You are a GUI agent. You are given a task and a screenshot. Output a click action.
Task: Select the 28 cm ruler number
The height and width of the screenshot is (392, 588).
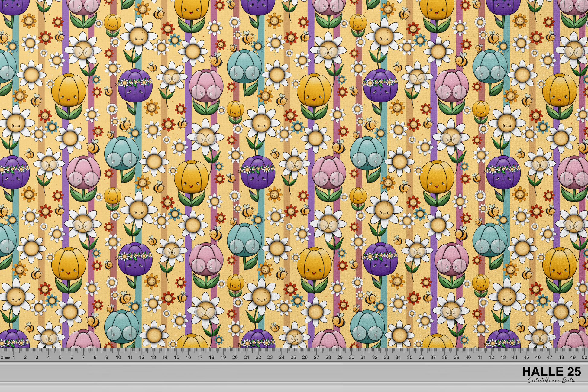click(x=328, y=358)
